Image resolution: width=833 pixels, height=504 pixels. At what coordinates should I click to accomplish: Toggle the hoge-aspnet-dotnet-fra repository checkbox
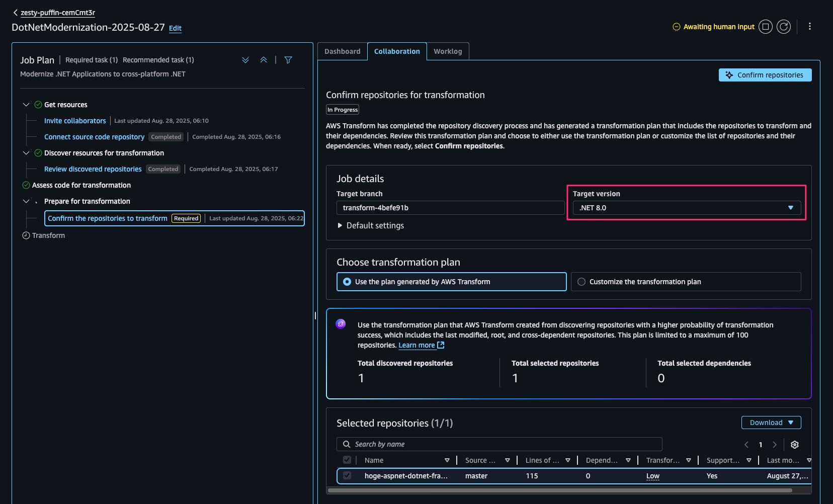click(x=347, y=475)
